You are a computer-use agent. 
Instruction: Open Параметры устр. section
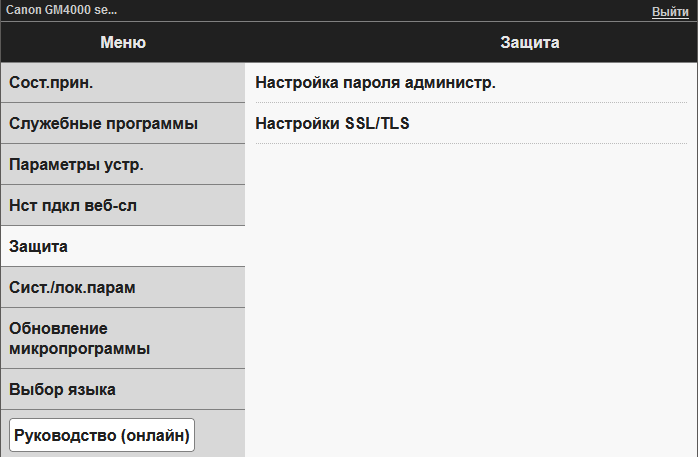click(122, 164)
